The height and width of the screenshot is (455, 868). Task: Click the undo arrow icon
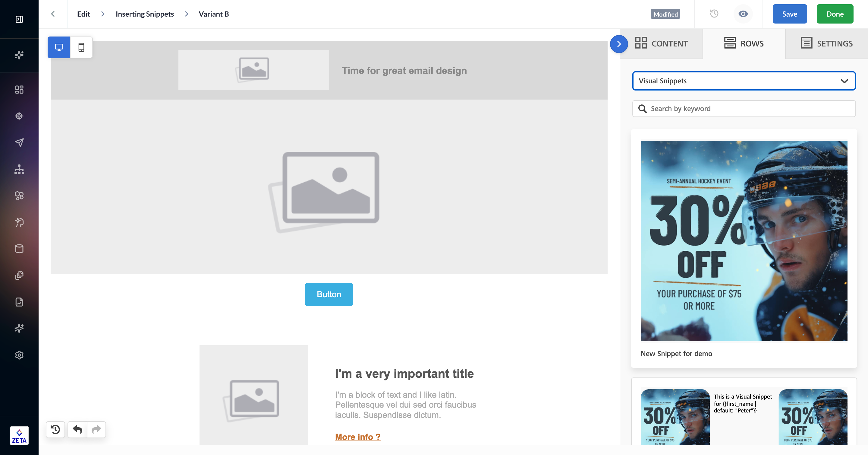click(77, 429)
